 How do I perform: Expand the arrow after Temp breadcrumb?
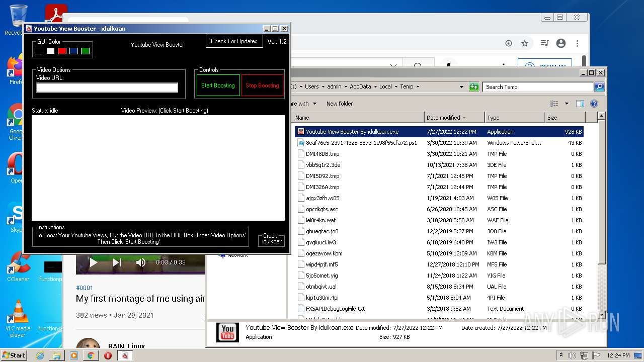[419, 86]
